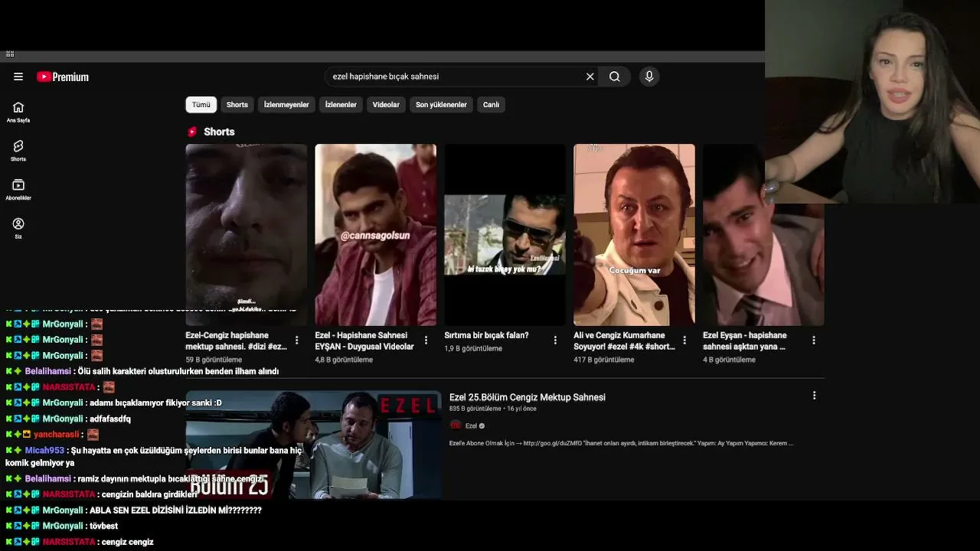Open options for Ezel - Hapishane Sahnesi EYŞAN short

426,341
